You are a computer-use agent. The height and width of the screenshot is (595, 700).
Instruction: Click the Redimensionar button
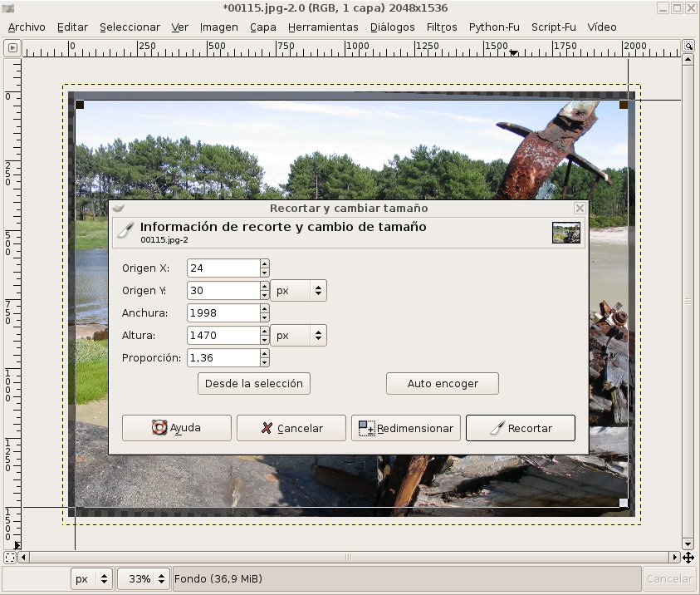pos(406,428)
